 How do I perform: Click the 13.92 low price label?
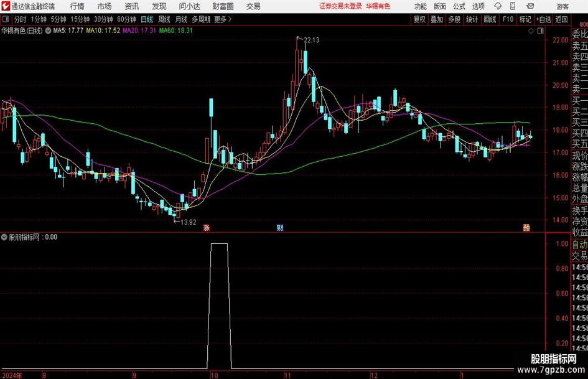[x=189, y=222]
